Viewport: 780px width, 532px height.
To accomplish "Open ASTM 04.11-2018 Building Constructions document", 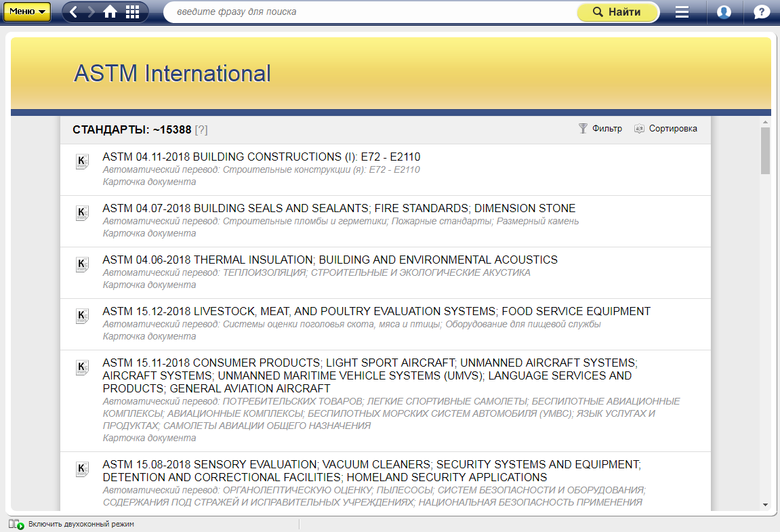I will [x=262, y=157].
